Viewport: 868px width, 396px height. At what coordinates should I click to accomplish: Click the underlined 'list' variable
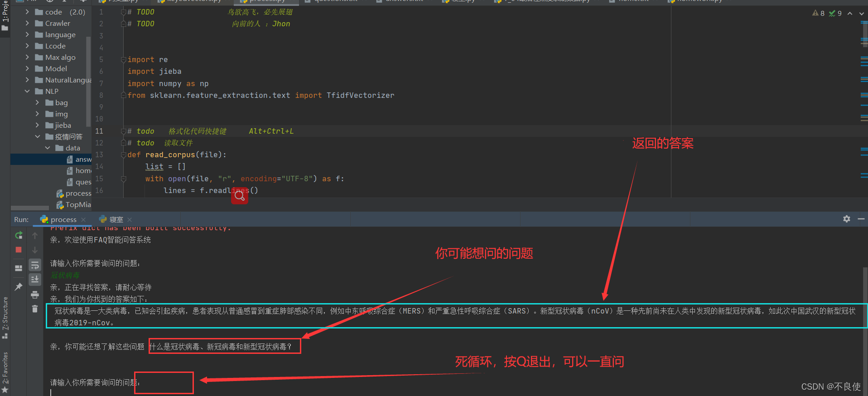154,167
